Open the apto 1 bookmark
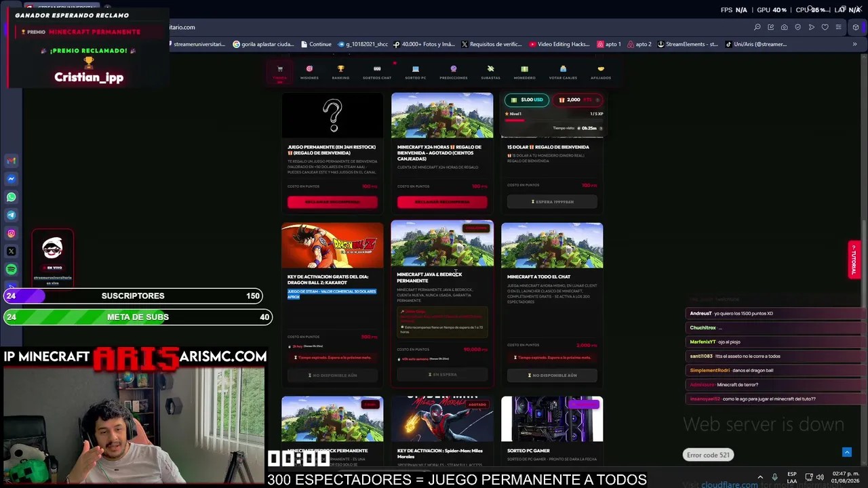The height and width of the screenshot is (488, 868). 609,44
